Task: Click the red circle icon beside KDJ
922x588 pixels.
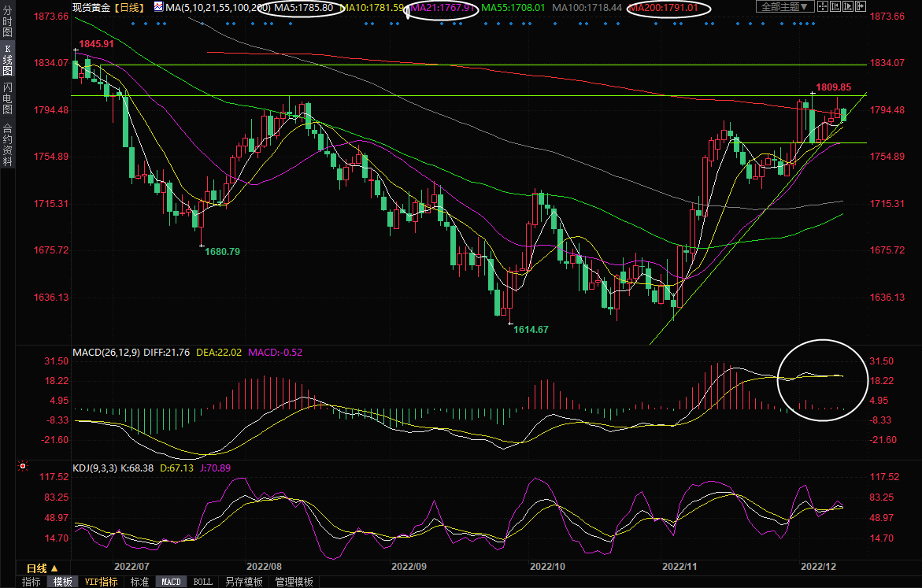Action: 22,468
